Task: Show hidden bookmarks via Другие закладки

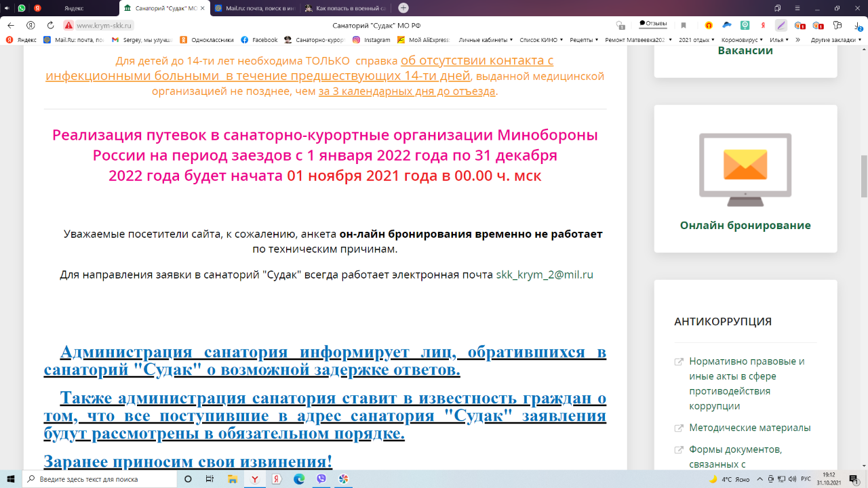Action: tap(835, 40)
